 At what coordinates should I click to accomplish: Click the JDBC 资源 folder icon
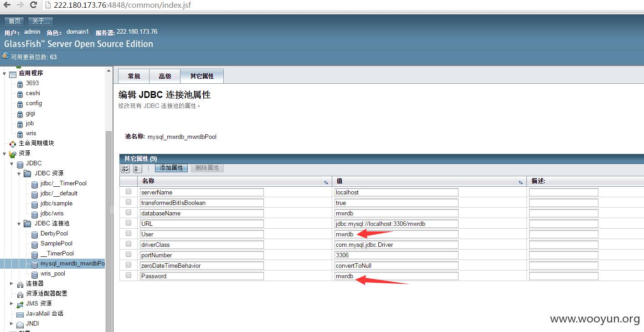pyautogui.click(x=27, y=174)
